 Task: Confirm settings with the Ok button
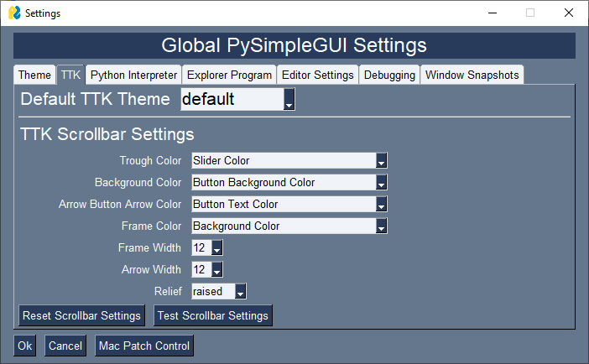coord(24,346)
